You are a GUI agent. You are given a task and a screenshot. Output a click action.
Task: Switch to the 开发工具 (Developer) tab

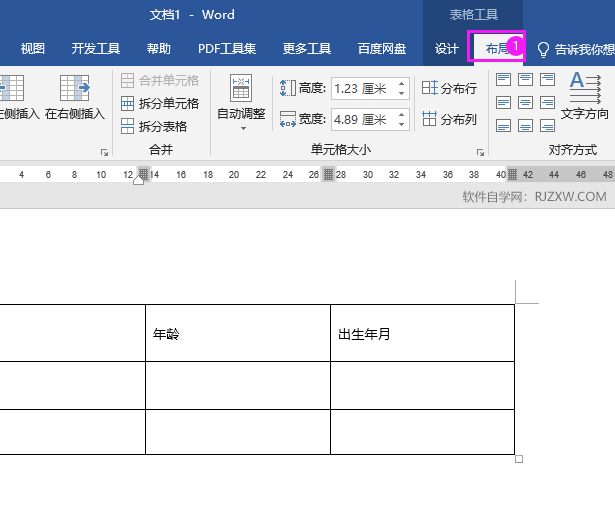[x=96, y=49]
